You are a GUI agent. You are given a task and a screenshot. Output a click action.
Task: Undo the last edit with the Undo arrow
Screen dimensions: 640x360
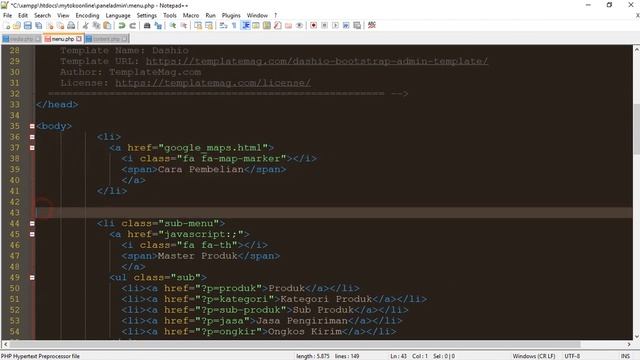tap(122, 25)
